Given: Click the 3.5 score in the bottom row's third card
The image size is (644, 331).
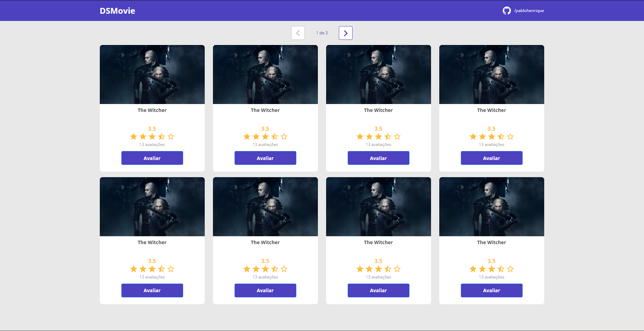Looking at the screenshot, I should [378, 261].
